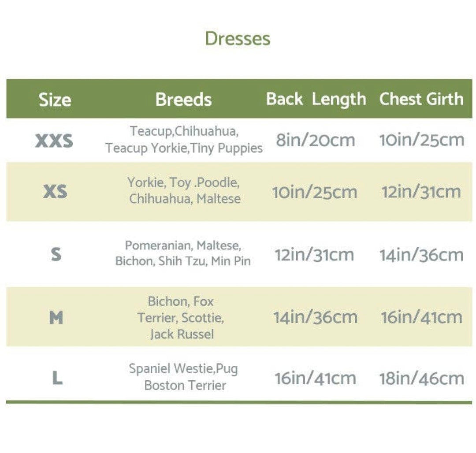Click the Breeds column header

pyautogui.click(x=183, y=100)
